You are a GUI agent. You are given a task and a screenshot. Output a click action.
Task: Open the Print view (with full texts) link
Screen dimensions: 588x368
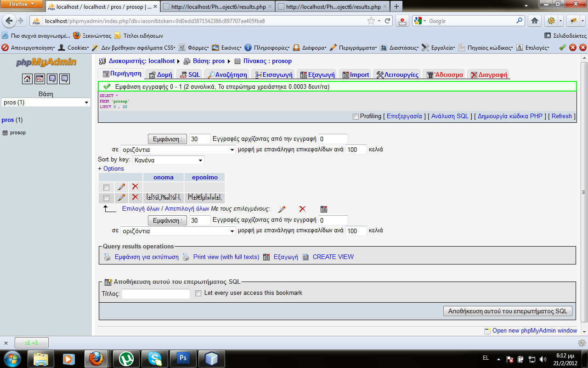[226, 257]
